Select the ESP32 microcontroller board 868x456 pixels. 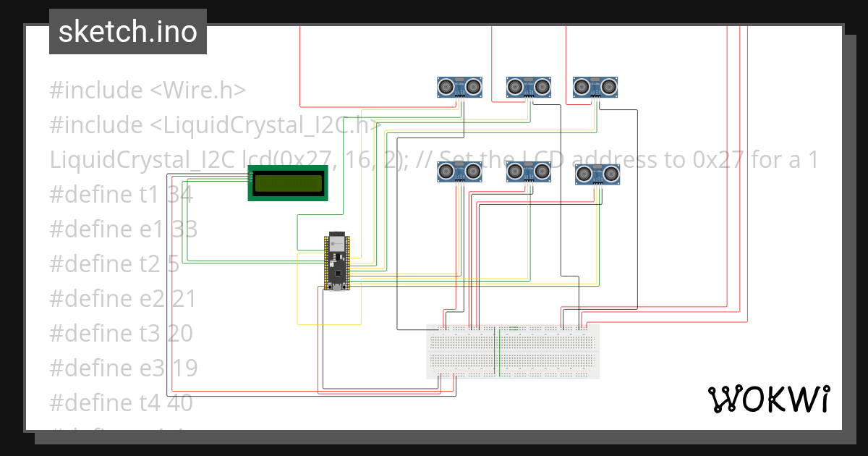[x=336, y=262]
